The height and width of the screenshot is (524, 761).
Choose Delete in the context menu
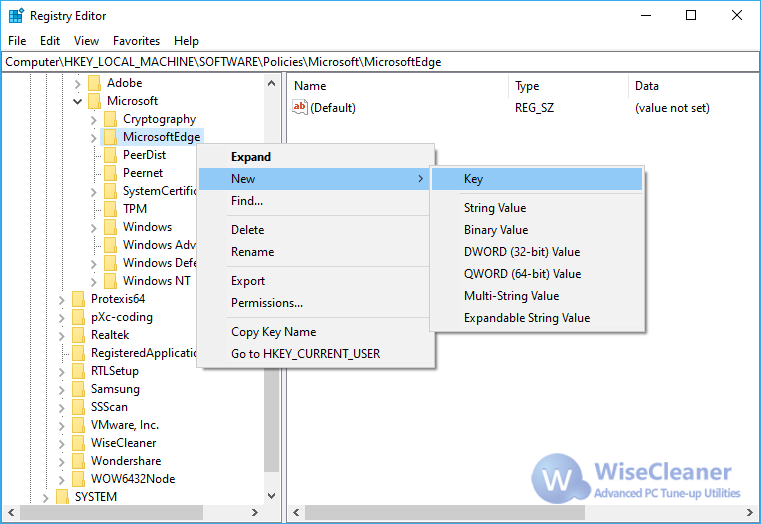(x=315, y=229)
